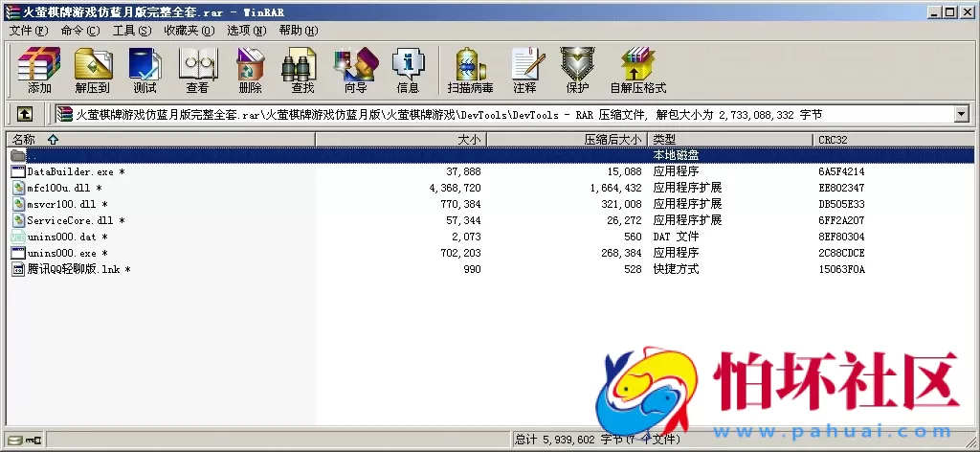Click the archive path address field
Image resolution: width=980 pixels, height=452 pixels.
504,114
